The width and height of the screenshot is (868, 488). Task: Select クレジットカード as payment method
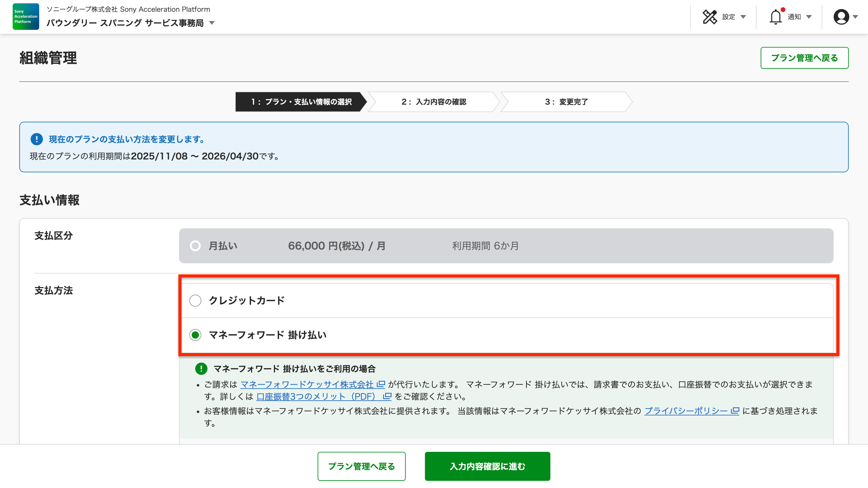coord(195,301)
